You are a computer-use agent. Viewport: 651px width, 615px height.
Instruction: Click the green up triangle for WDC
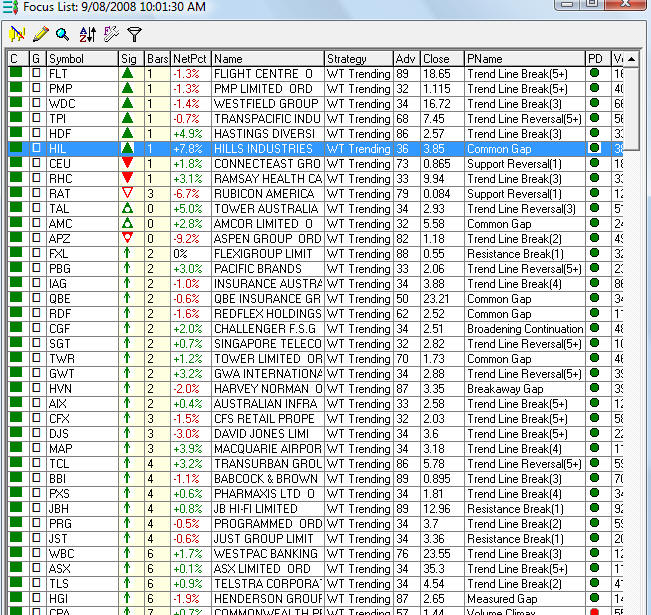click(127, 103)
